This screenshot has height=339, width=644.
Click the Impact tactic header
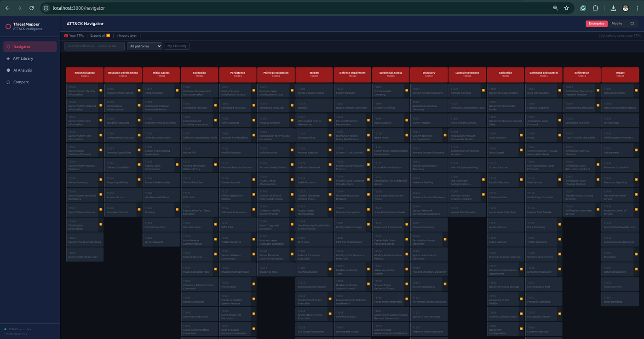(620, 75)
